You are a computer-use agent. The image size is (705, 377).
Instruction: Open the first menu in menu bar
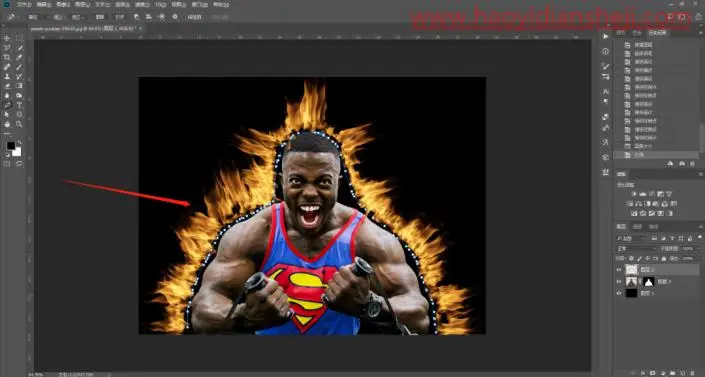click(24, 4)
